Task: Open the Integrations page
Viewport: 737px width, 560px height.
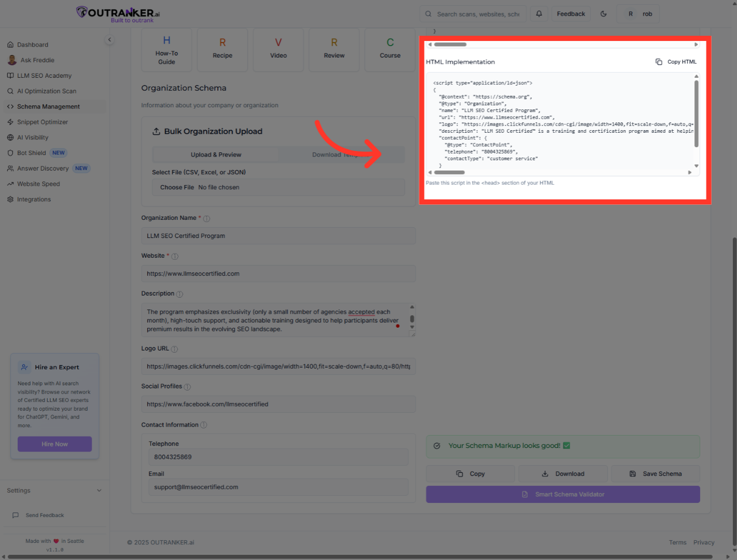Action: pyautogui.click(x=34, y=199)
